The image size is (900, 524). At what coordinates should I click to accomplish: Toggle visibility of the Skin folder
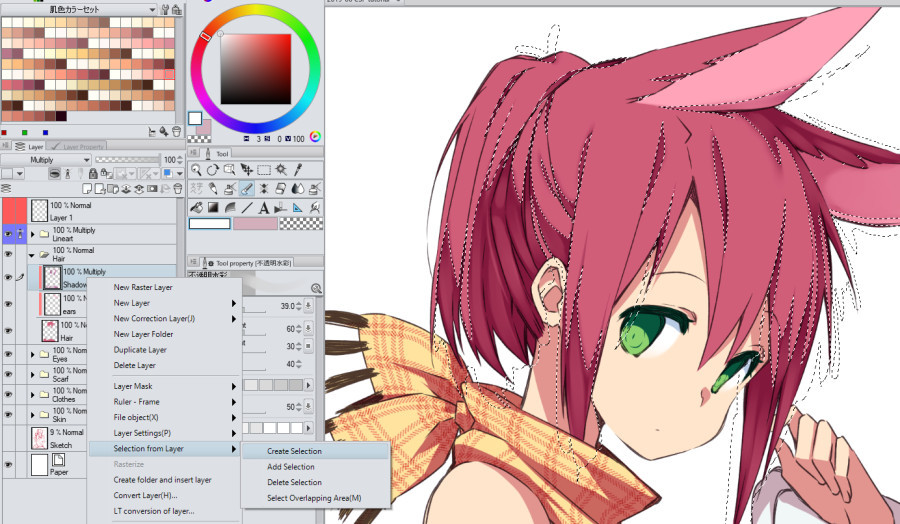(x=8, y=414)
